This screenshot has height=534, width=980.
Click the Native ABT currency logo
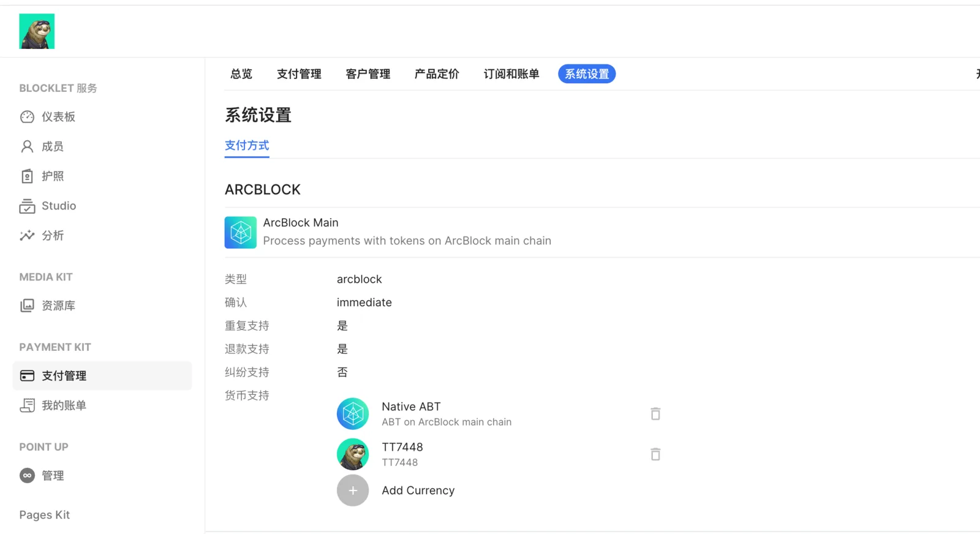click(x=353, y=414)
